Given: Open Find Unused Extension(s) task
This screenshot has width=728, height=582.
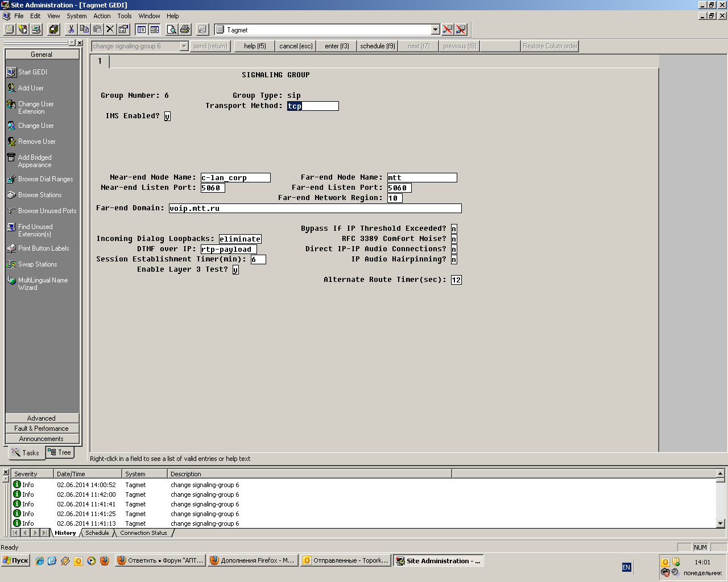Looking at the screenshot, I should [x=30, y=230].
